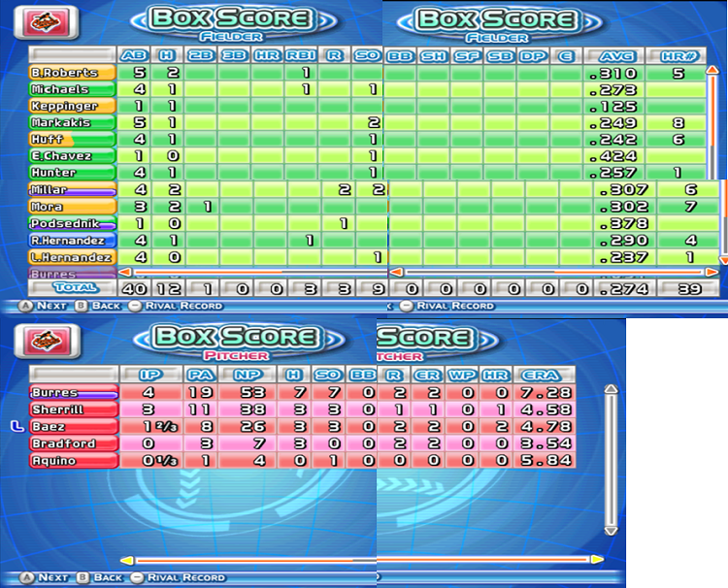
Task: Select player B.Roberts in fielder list
Action: [73, 73]
